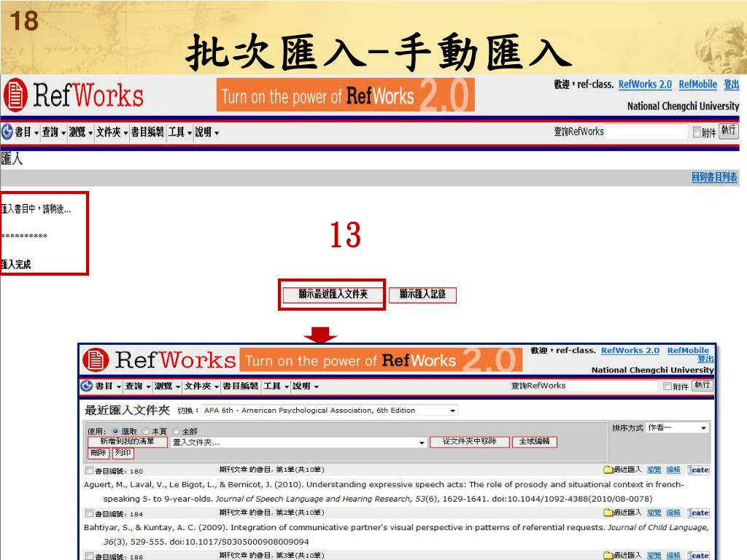Viewport: 747px width, 560px height.
Task: Click the 查詢RefWorks search field in the lower screenshot
Action: coord(614,386)
